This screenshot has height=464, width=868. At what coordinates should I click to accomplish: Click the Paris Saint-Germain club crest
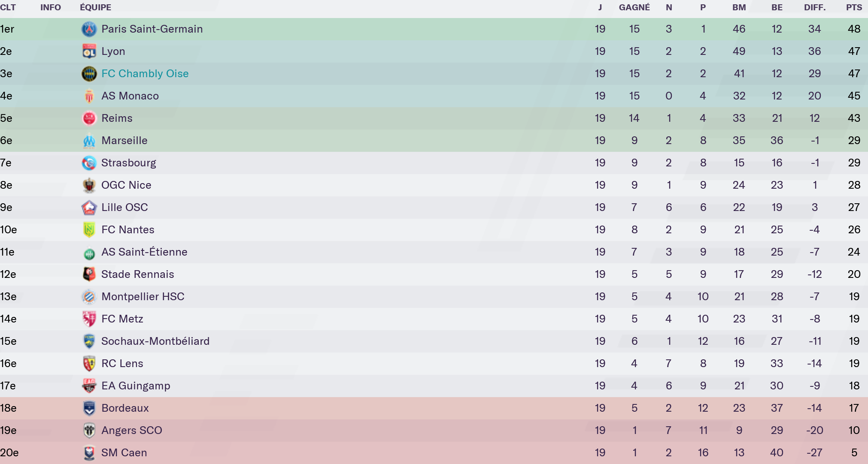click(x=89, y=29)
